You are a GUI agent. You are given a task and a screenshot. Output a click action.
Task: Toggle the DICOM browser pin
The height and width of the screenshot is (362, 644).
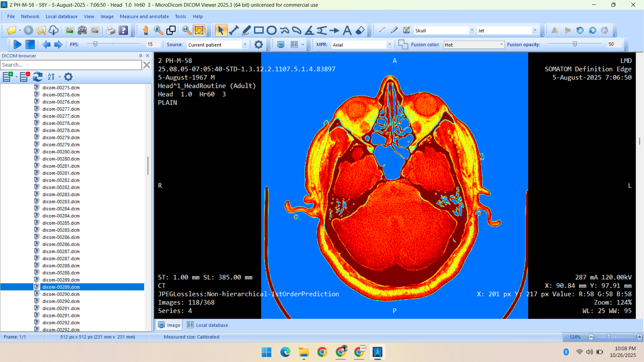[141, 56]
